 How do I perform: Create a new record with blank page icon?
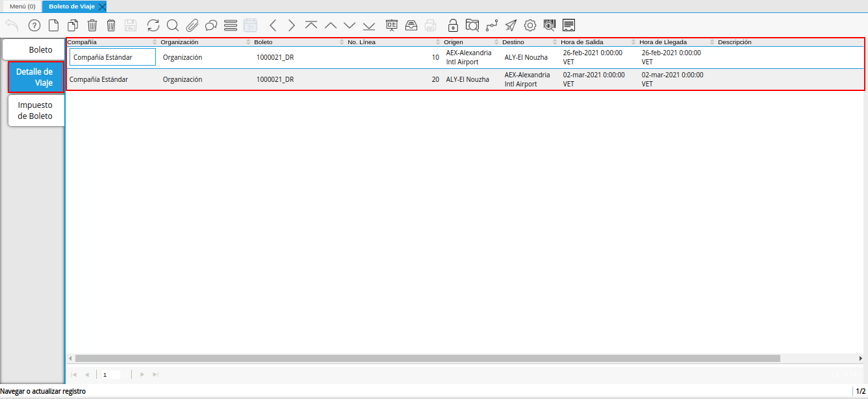[x=54, y=25]
